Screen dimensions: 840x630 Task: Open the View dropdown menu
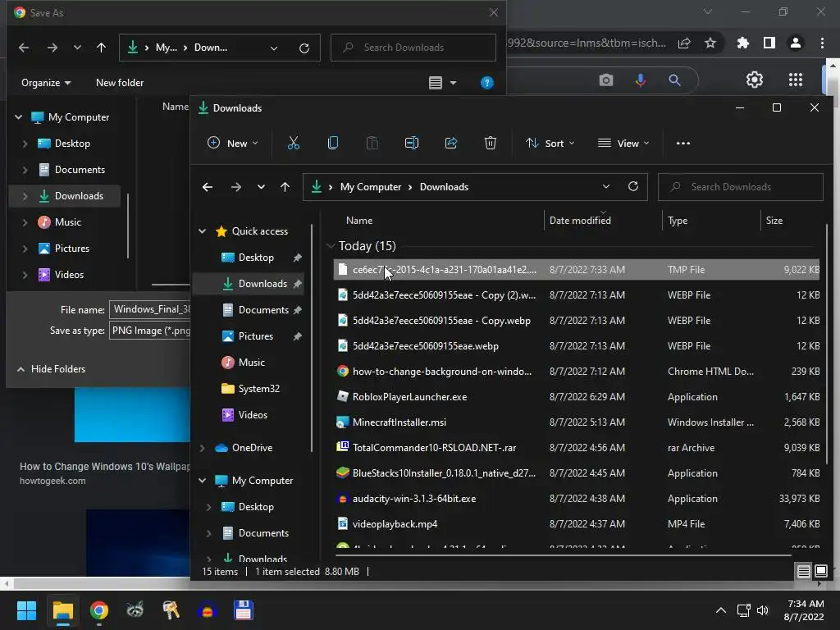tap(623, 143)
